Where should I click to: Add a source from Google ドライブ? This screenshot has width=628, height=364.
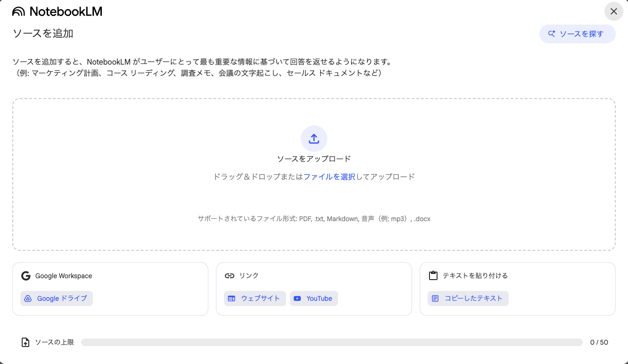(x=56, y=298)
